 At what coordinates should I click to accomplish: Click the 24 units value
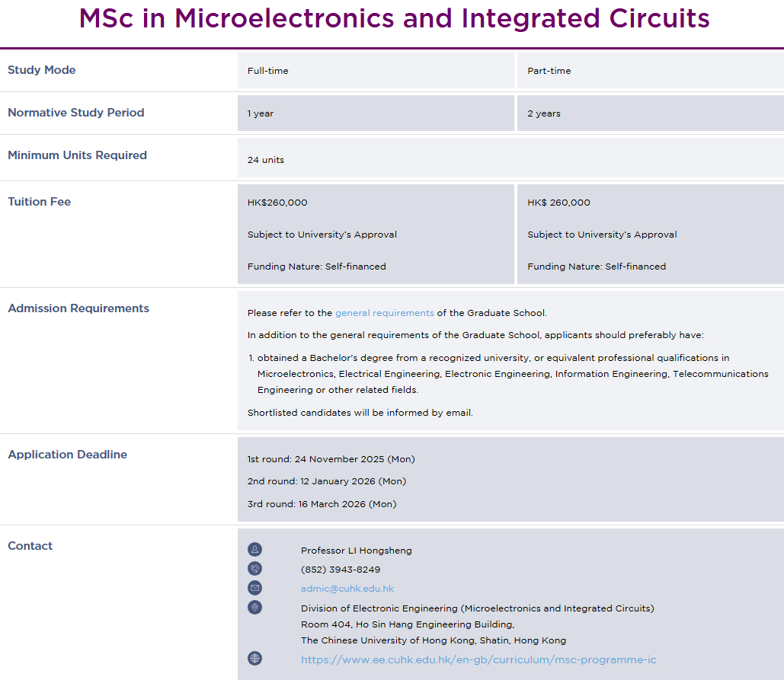[x=266, y=160]
